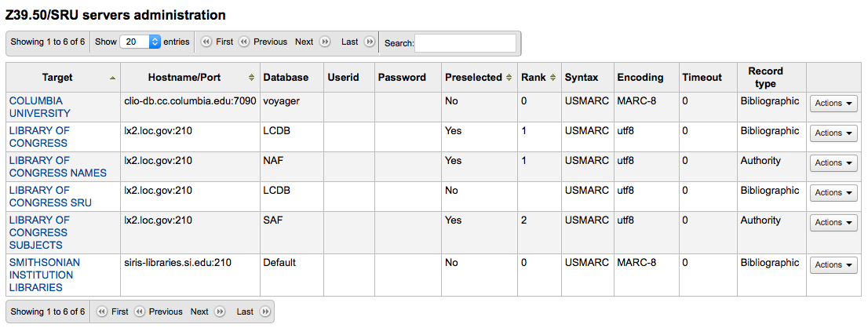The width and height of the screenshot is (868, 328).
Task: Expand Actions dropdown for Smithsonian Institution Libraries
Action: (x=833, y=265)
